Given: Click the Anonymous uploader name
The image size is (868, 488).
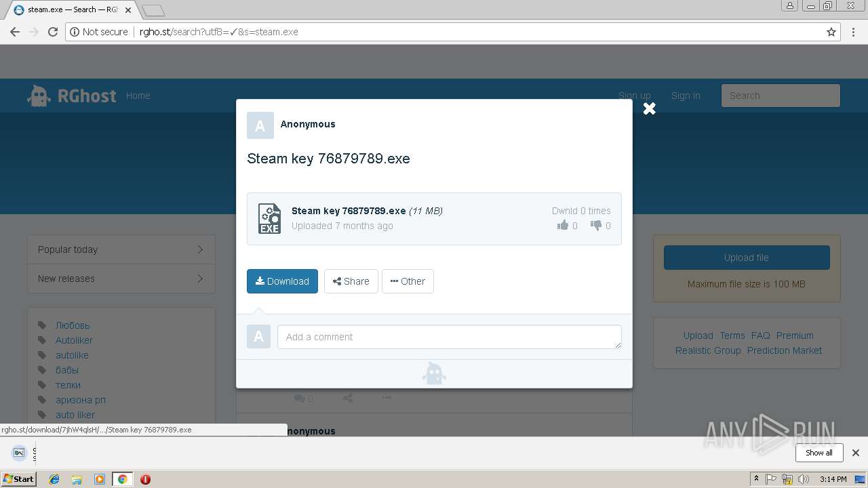Looking at the screenshot, I should [x=308, y=124].
